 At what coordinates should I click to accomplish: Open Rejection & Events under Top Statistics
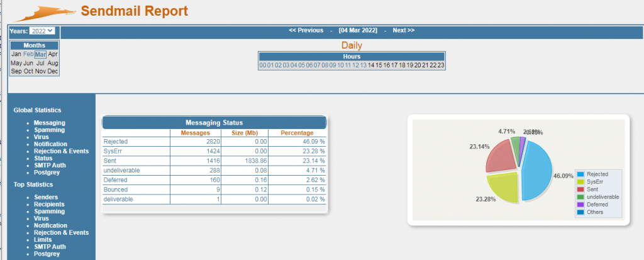click(61, 232)
